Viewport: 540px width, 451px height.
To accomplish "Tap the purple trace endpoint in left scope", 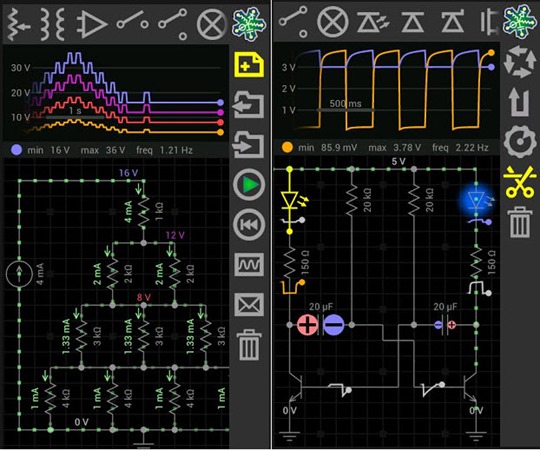I will click(220, 103).
